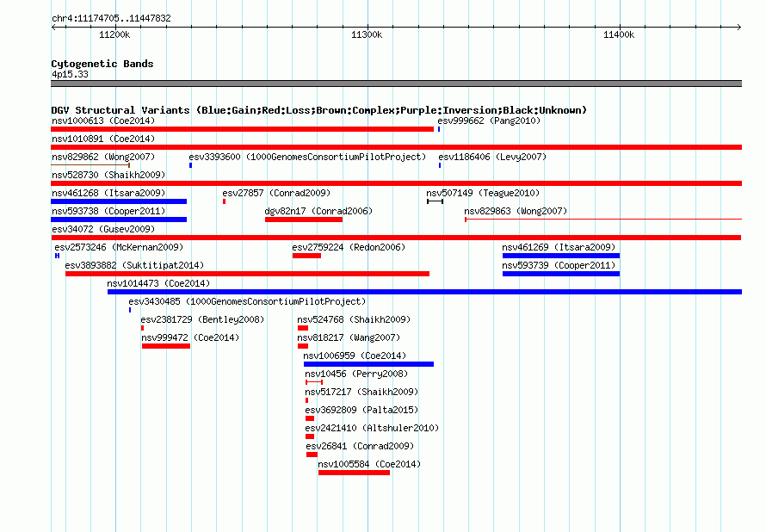Click the 11200k ruler label
Image resolution: width=766 pixels, height=532 pixels.
tap(114, 34)
